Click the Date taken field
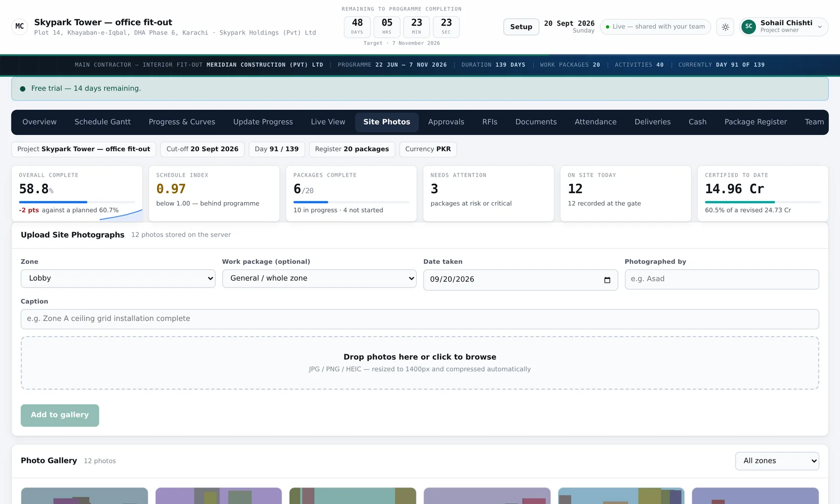Viewport: 840px width, 504px height. point(520,280)
